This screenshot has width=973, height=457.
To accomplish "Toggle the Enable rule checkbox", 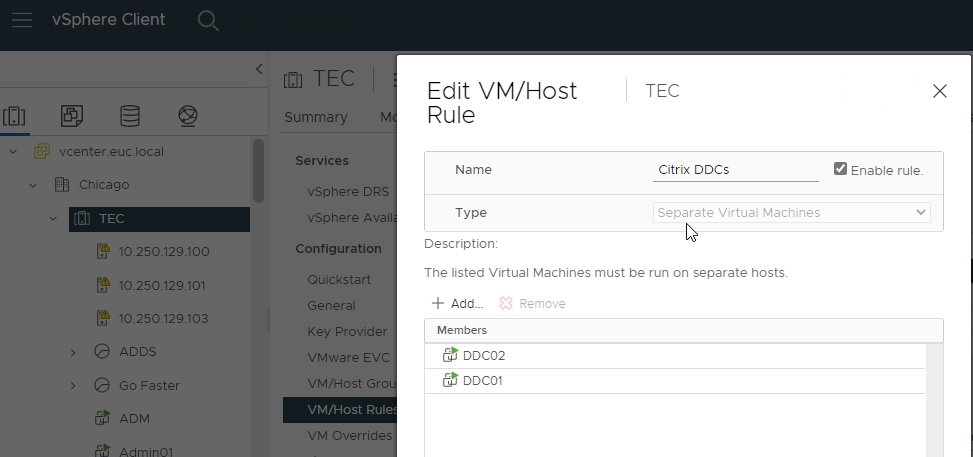I will [840, 169].
